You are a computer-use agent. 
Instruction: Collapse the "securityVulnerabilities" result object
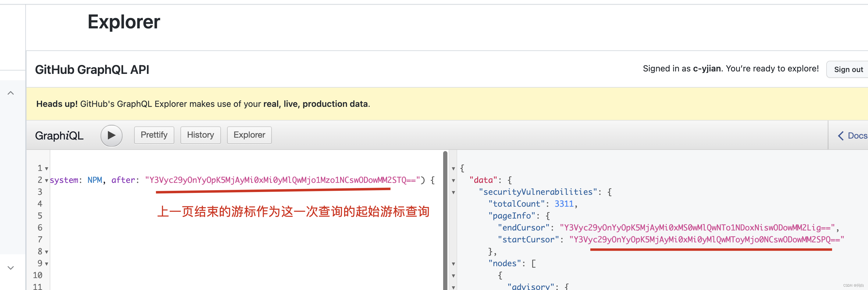point(454,192)
